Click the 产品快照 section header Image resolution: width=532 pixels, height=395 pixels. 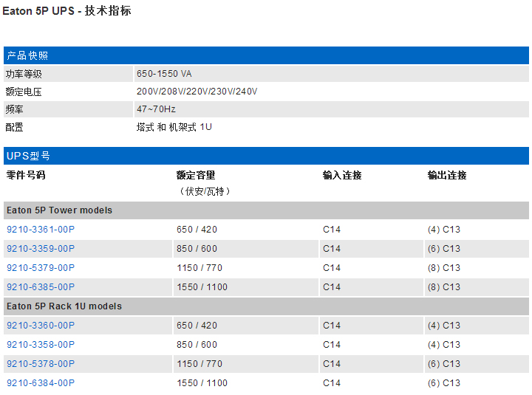coord(27,56)
